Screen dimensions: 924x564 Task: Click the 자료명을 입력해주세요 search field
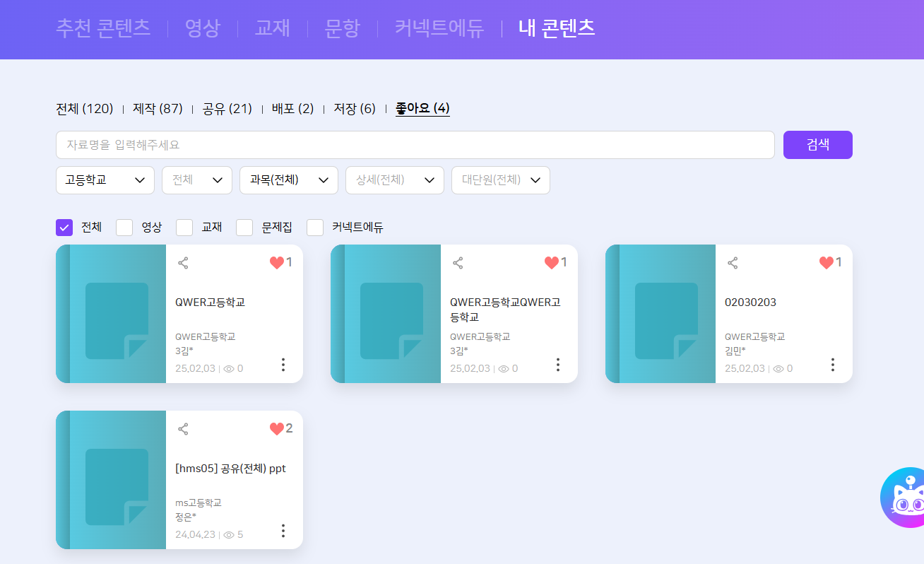[415, 145]
